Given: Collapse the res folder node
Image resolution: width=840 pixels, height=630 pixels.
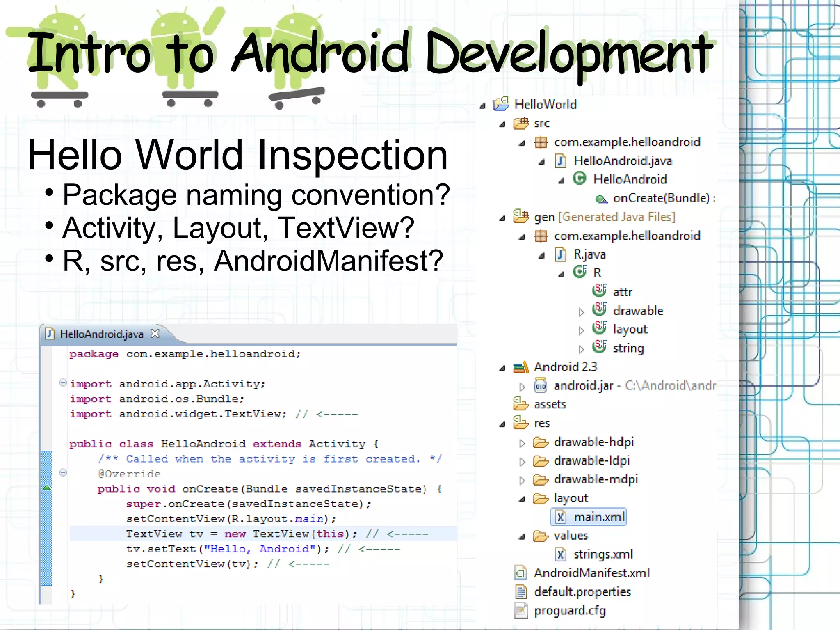Looking at the screenshot, I should click(x=502, y=425).
